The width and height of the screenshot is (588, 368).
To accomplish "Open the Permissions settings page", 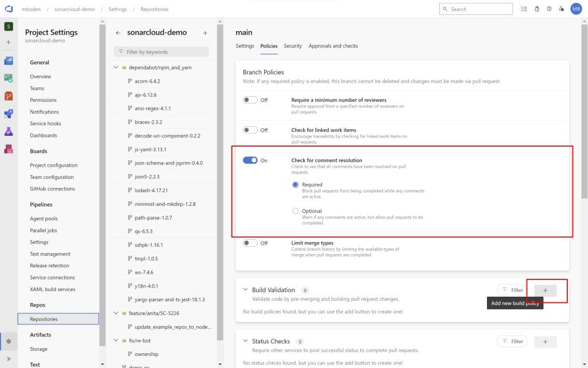I will [43, 100].
